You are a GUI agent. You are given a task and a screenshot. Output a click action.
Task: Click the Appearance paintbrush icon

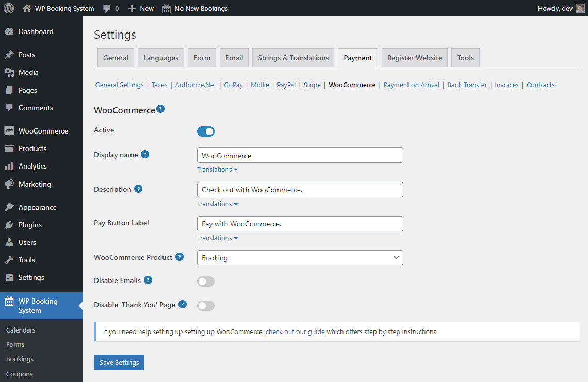point(9,207)
